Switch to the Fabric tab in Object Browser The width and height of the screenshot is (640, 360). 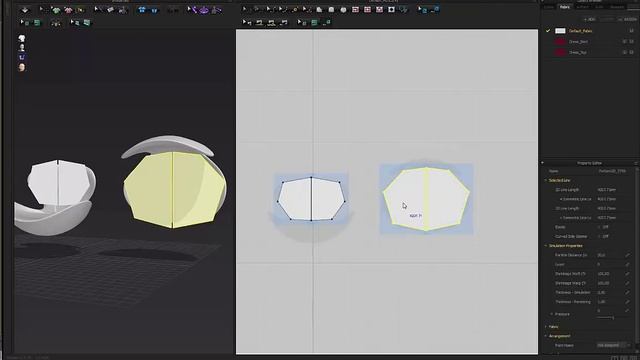pos(564,7)
